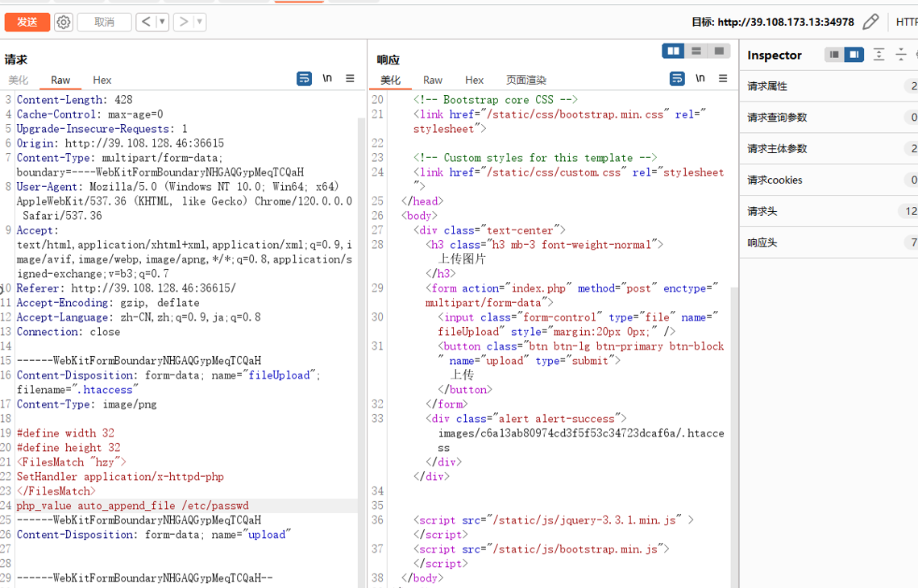Expand the 请求头 Inspector section
918x588 pixels.
point(829,211)
